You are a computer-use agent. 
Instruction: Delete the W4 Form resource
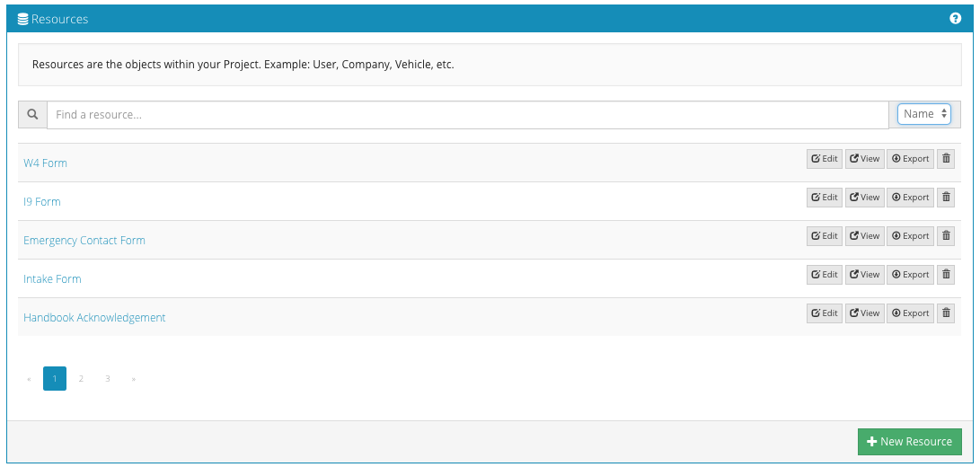click(x=946, y=159)
